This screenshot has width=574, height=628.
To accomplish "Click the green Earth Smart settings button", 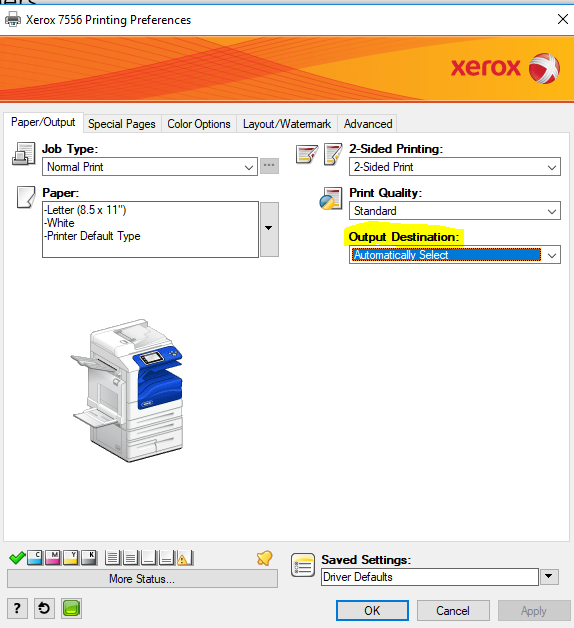I will pos(71,609).
